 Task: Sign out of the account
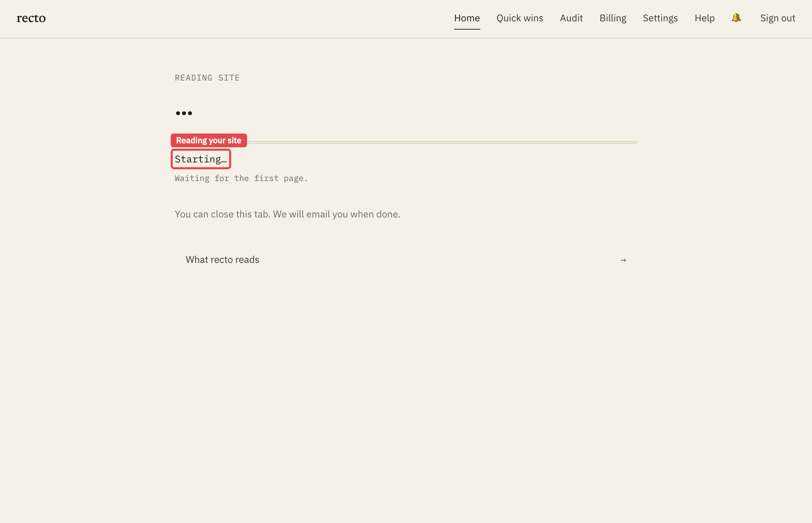click(x=778, y=18)
